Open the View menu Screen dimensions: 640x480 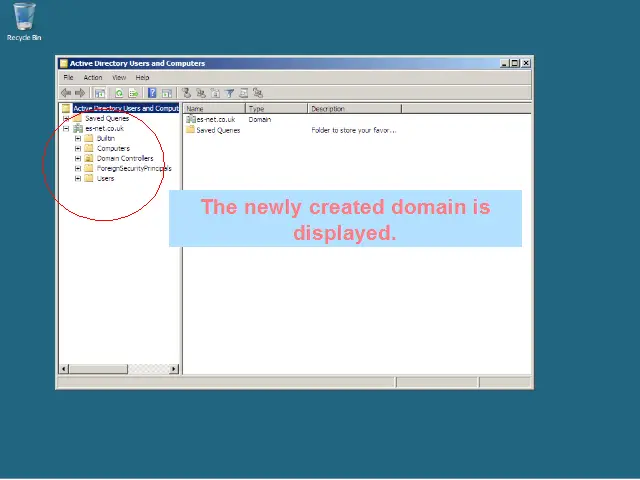(x=119, y=78)
